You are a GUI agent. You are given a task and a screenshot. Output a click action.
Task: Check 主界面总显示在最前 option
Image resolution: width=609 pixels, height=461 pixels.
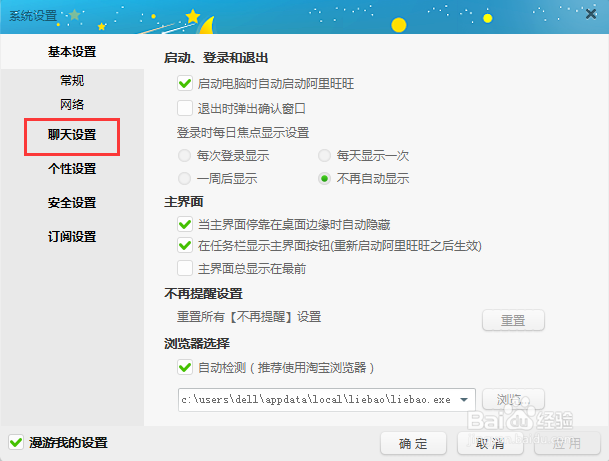(185, 268)
